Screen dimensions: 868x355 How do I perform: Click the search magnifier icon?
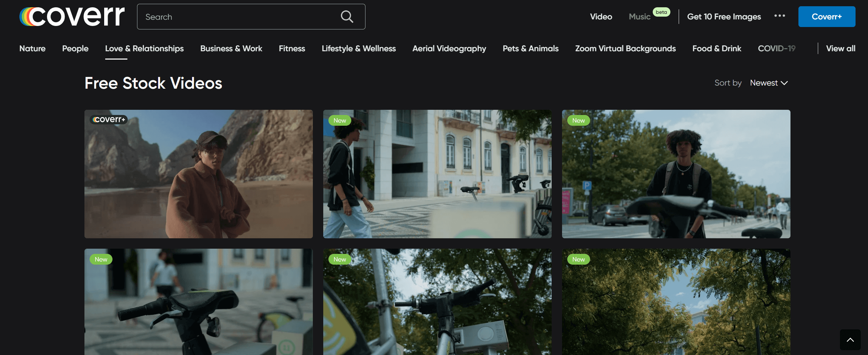(x=347, y=16)
